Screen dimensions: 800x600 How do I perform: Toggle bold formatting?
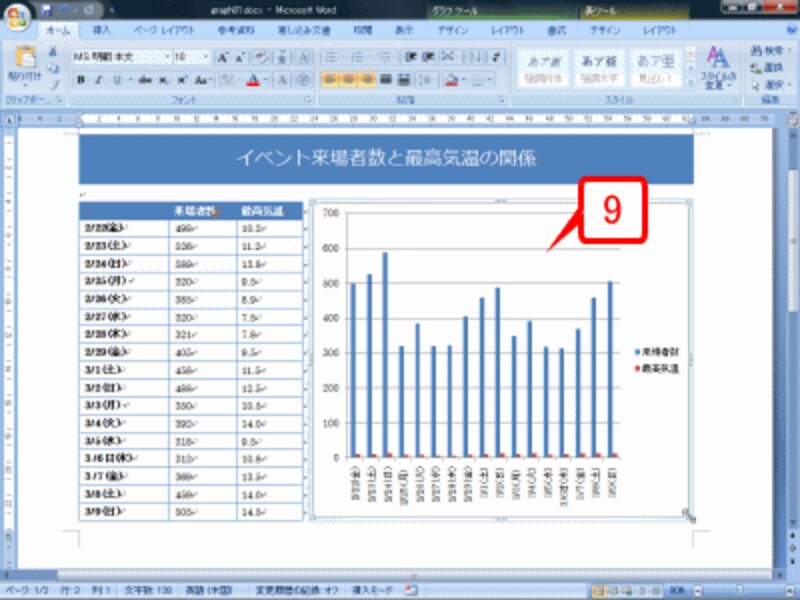tap(82, 78)
